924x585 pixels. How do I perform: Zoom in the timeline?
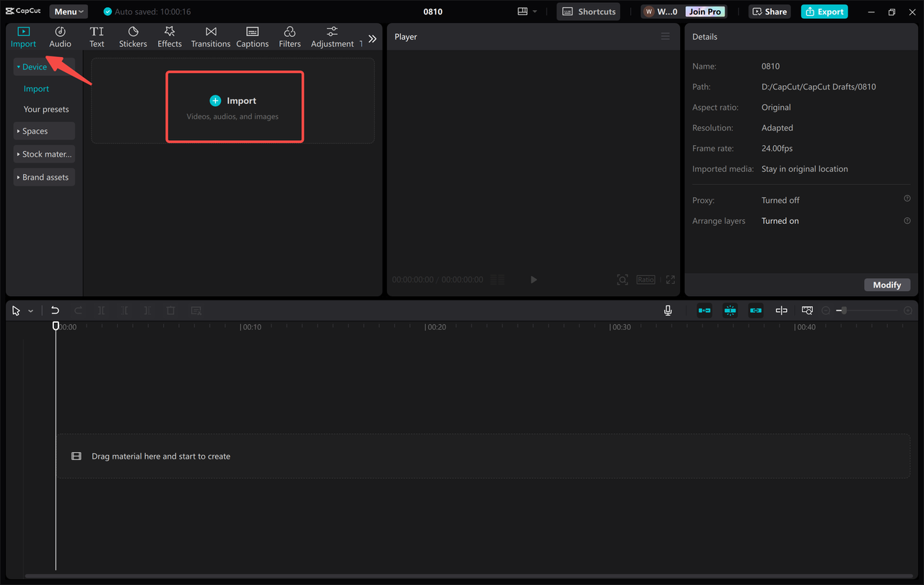tap(907, 311)
